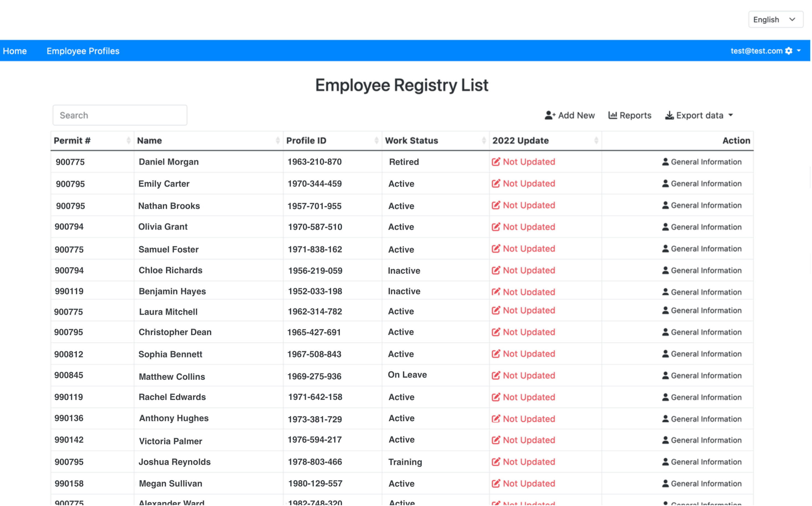Toggle sort on Work Status column

pos(484,141)
